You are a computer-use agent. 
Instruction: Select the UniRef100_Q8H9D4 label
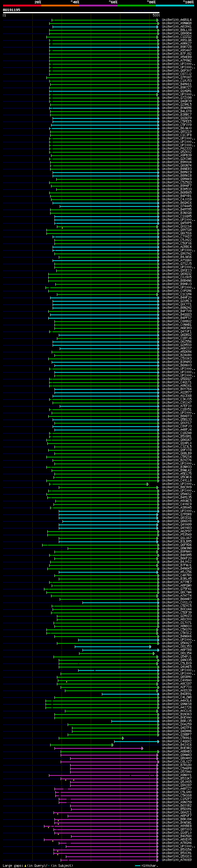[x=176, y=33]
